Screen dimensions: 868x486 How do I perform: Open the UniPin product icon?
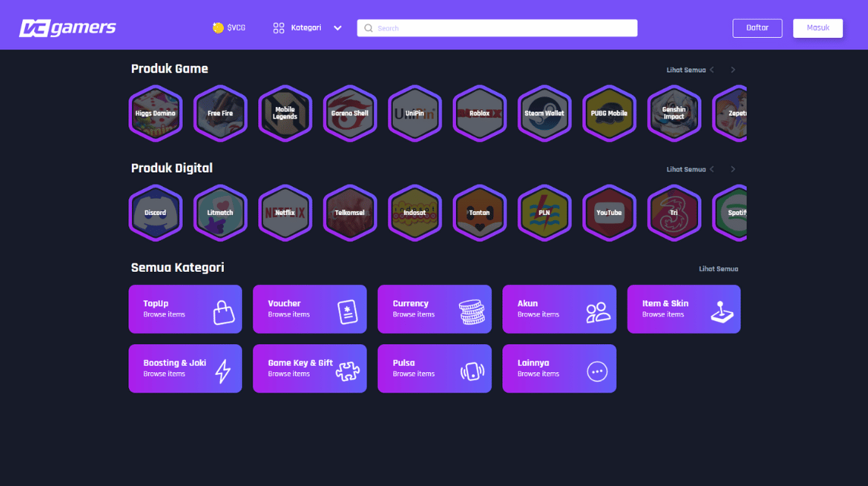tap(414, 114)
